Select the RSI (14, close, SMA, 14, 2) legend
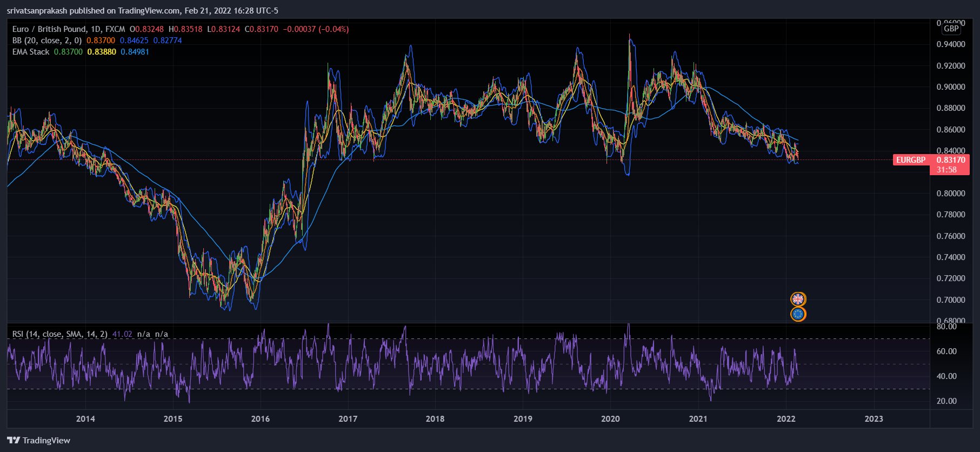Screen dimensions: 980x452 pos(60,334)
